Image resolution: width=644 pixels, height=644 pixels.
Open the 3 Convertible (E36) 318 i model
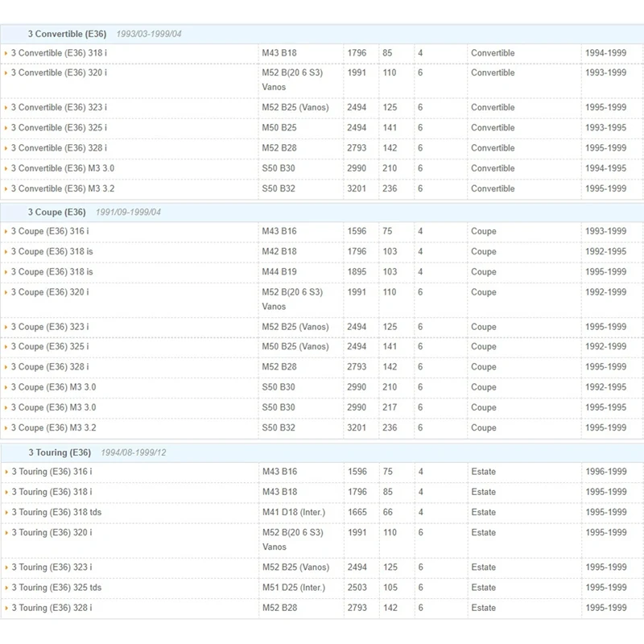(59, 53)
